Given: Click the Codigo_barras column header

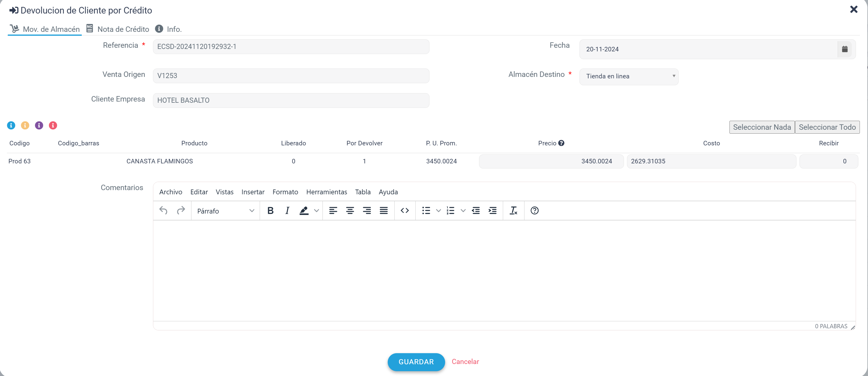Looking at the screenshot, I should pos(78,143).
